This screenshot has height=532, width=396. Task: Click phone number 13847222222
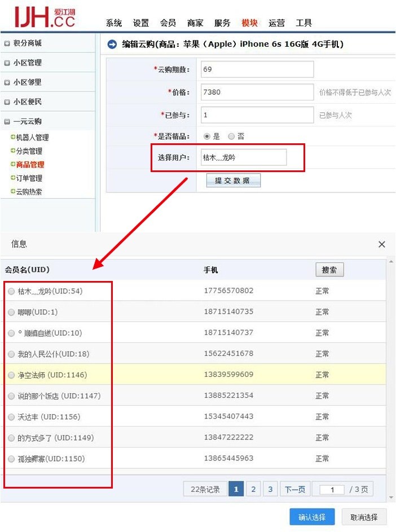pyautogui.click(x=228, y=438)
